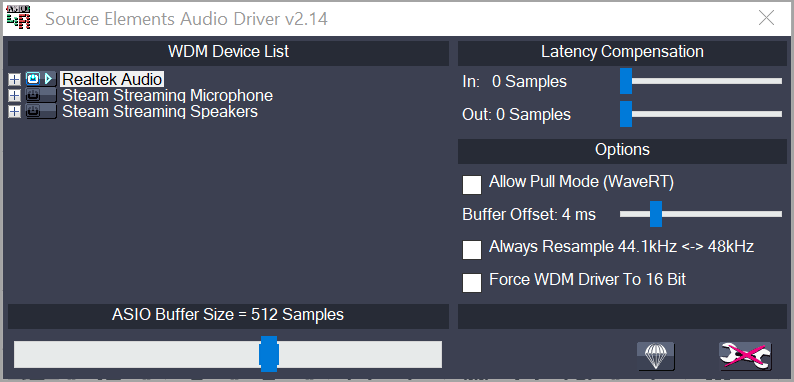Click the Buffer Offset slider handle
Screen dimensions: 794x382
(656, 214)
